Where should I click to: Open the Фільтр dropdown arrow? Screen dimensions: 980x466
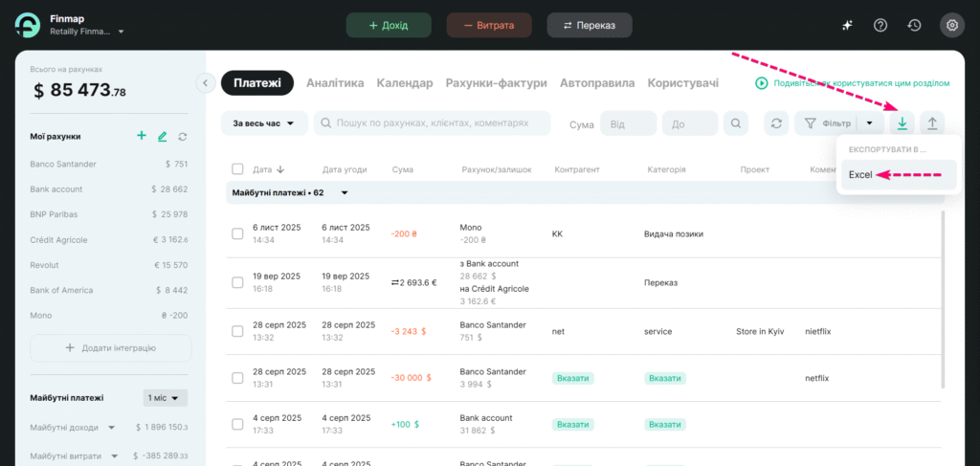pyautogui.click(x=869, y=123)
